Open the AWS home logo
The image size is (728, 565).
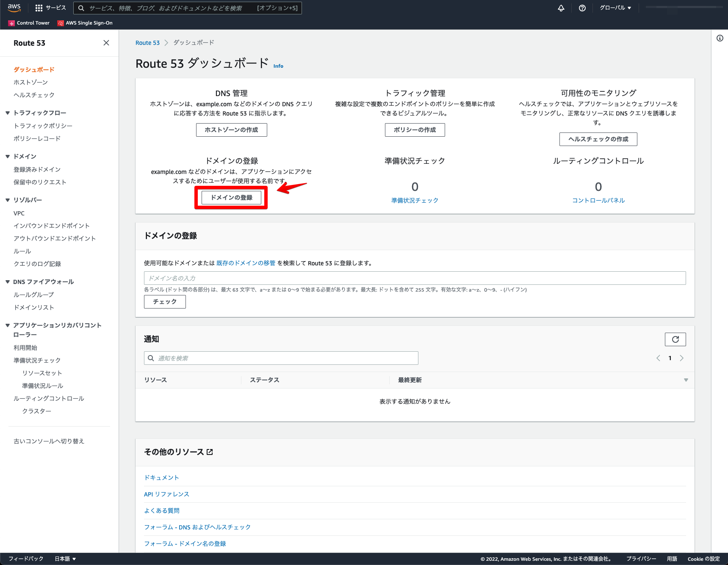[x=14, y=8]
